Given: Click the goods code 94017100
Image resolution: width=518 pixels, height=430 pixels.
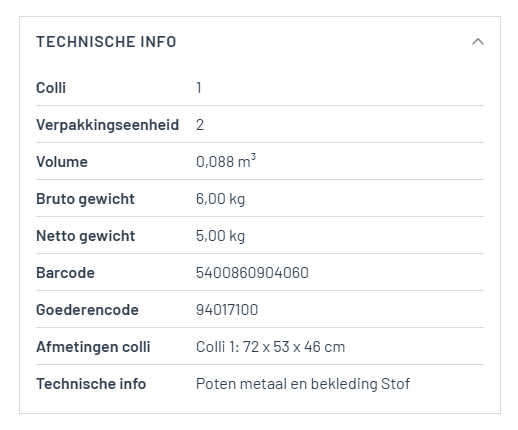Looking at the screenshot, I should pyautogui.click(x=227, y=310).
